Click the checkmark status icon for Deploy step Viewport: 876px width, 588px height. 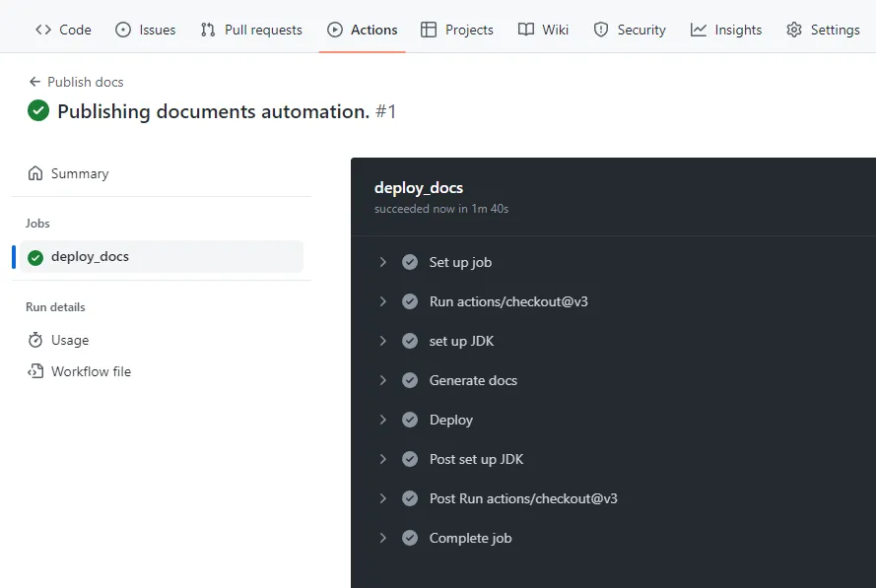click(x=410, y=420)
